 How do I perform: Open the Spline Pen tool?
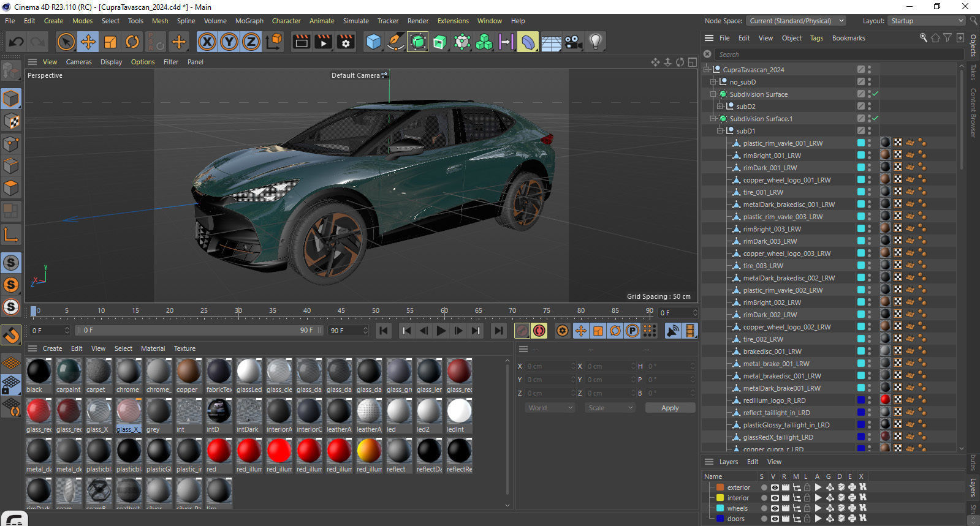[396, 42]
